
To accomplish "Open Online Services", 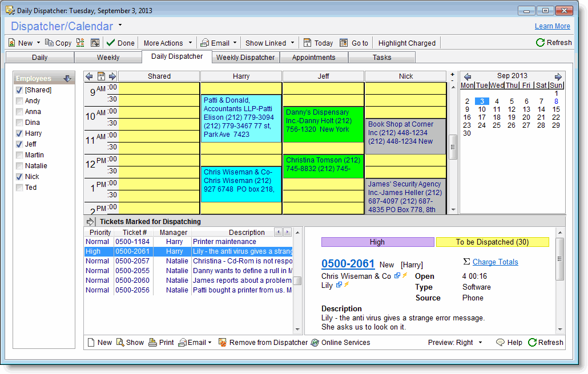I will click(x=315, y=343).
